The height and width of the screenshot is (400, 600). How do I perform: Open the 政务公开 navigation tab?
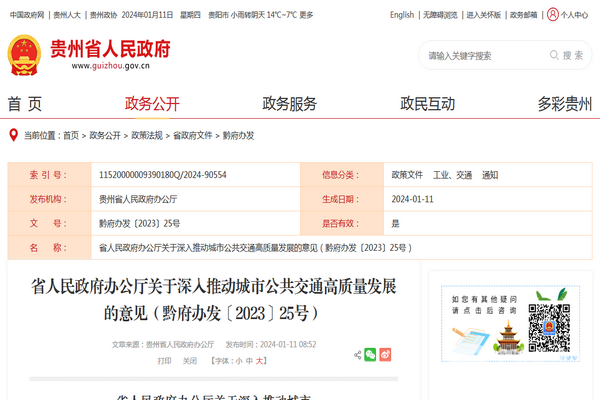152,104
